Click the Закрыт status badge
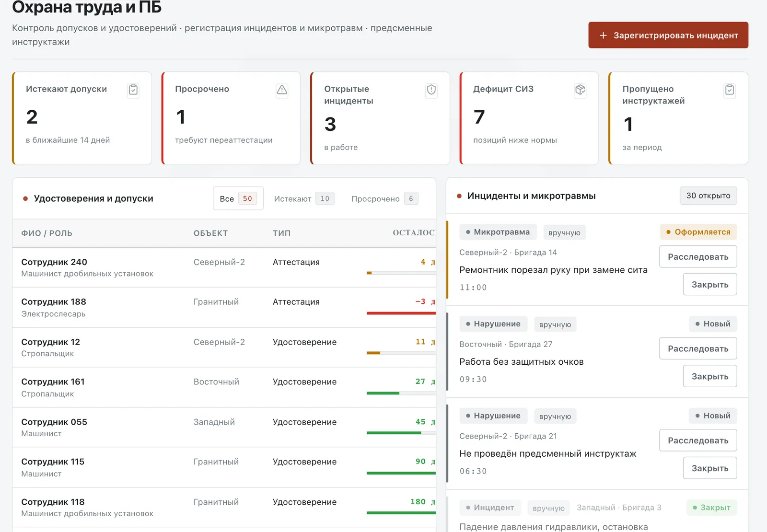Screen dimensions: 767x532 711,508
